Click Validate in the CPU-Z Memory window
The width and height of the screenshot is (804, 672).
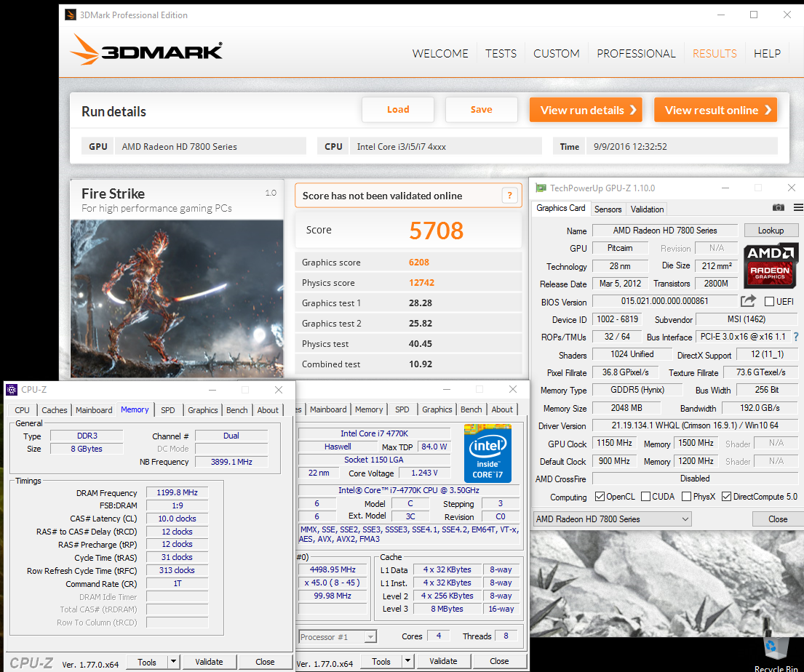coord(209,661)
